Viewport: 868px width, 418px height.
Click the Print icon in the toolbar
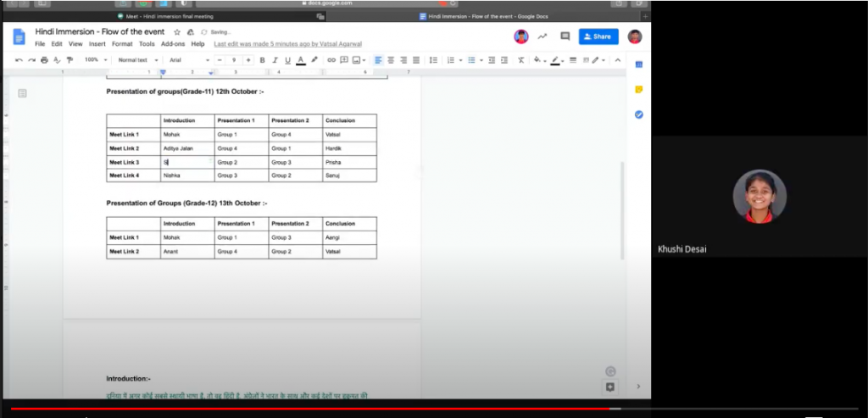[x=44, y=60]
